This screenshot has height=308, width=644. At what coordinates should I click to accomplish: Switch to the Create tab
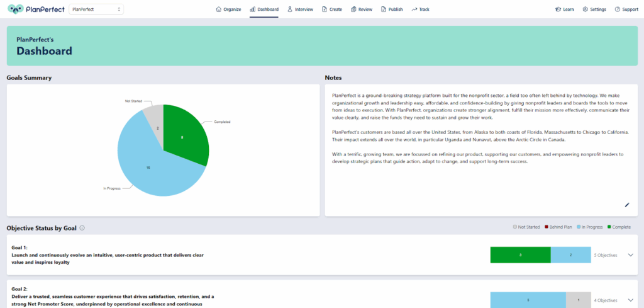[x=332, y=9]
